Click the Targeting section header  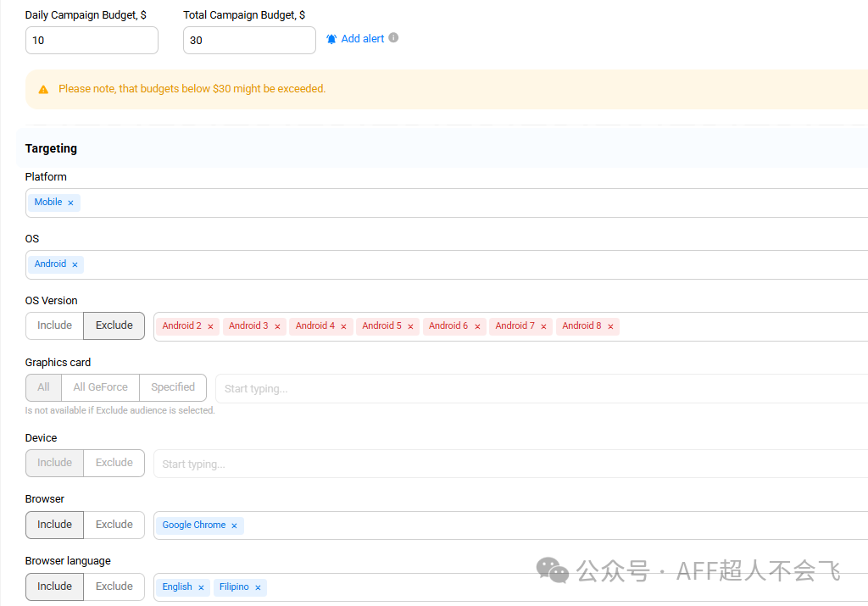pyautogui.click(x=51, y=148)
